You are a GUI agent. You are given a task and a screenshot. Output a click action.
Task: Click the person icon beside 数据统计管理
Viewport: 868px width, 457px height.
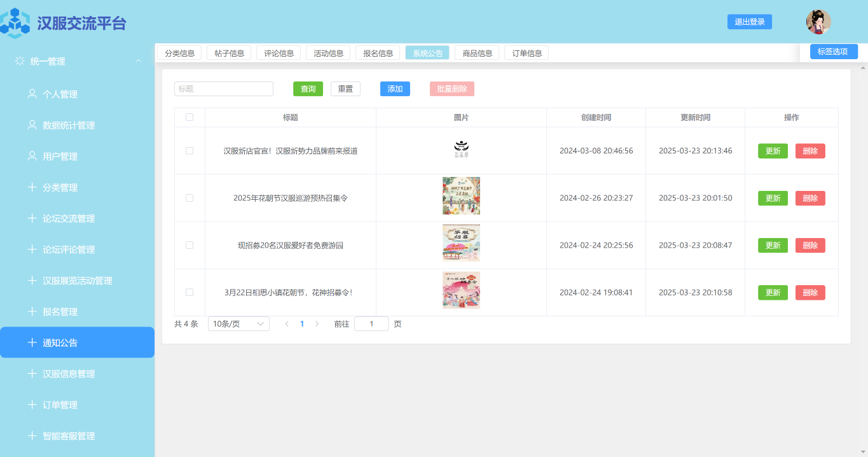[x=32, y=125]
